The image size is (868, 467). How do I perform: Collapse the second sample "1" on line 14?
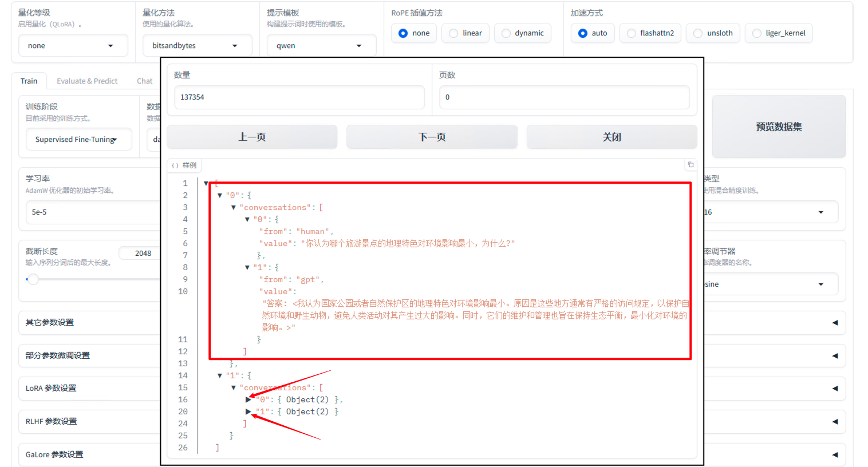pyautogui.click(x=220, y=376)
